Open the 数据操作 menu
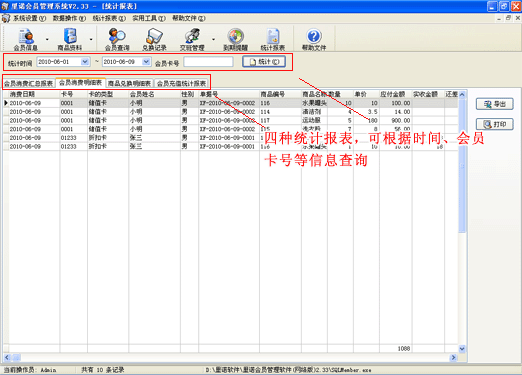 point(69,18)
